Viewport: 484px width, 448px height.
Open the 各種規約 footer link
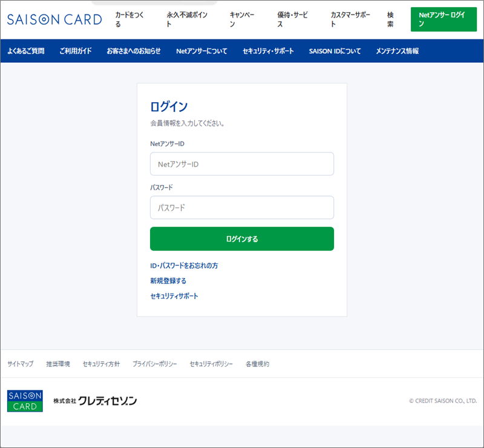[x=258, y=364]
